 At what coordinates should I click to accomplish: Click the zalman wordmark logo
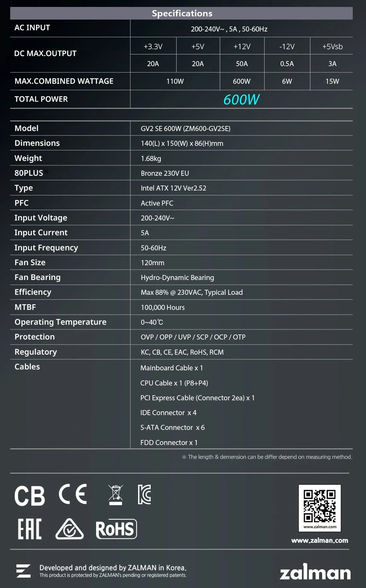[x=315, y=572]
